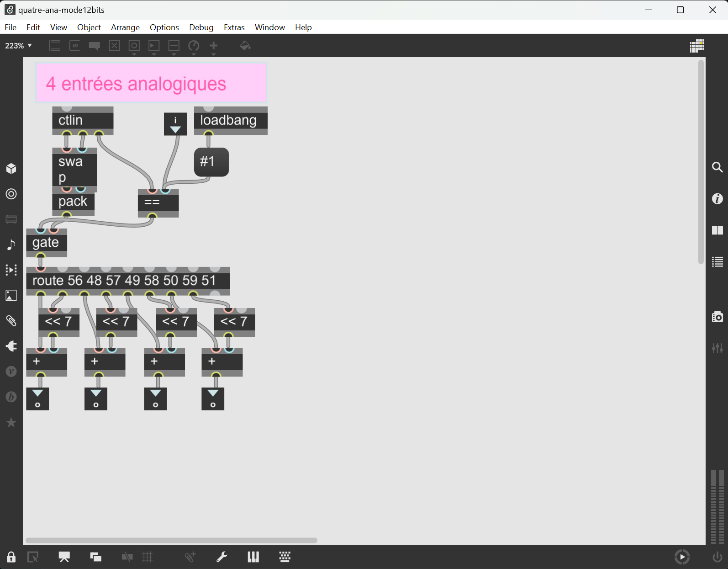Click the wrench debug tools icon
Viewport: 728px width, 569px height.
click(222, 557)
